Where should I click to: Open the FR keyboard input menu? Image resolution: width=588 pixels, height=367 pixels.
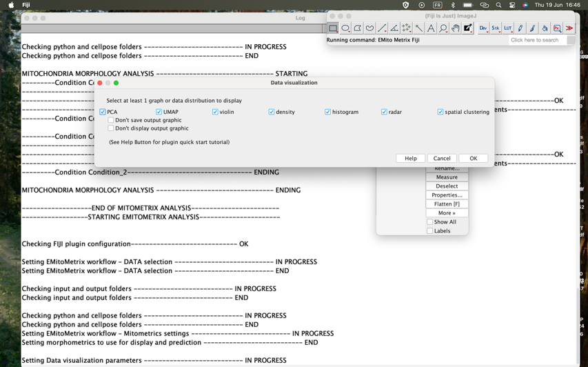point(437,5)
